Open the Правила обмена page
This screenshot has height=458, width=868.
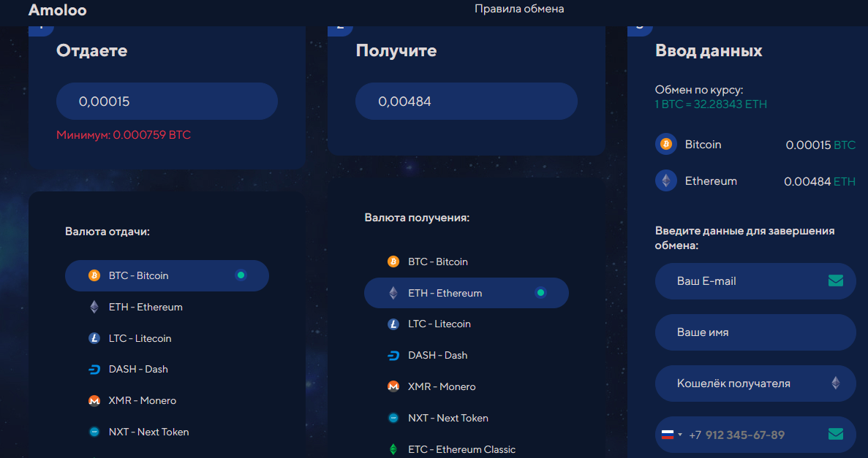coord(519,9)
